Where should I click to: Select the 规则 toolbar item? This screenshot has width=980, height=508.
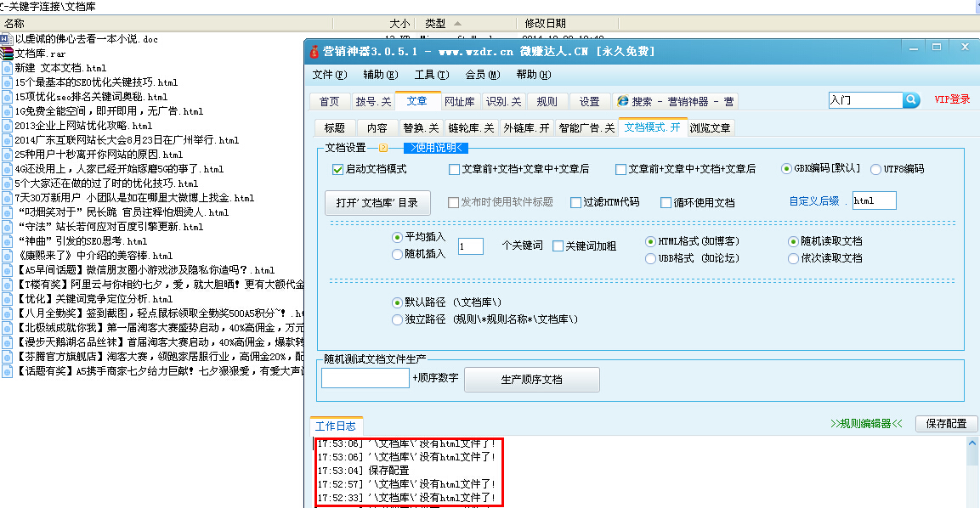547,100
